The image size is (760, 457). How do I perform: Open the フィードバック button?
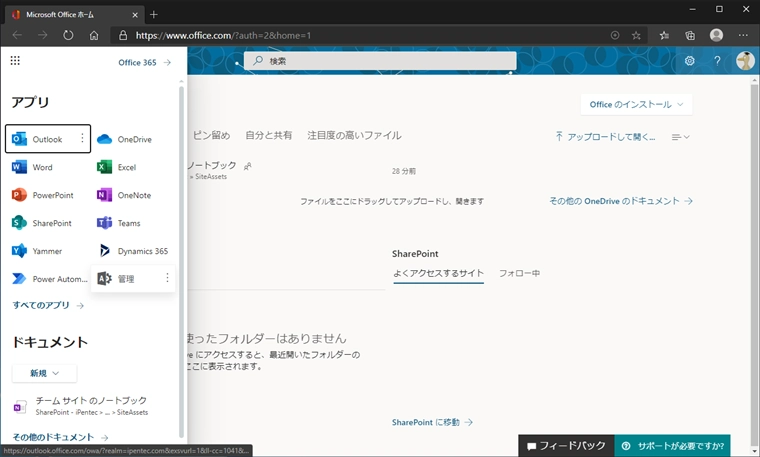click(566, 446)
